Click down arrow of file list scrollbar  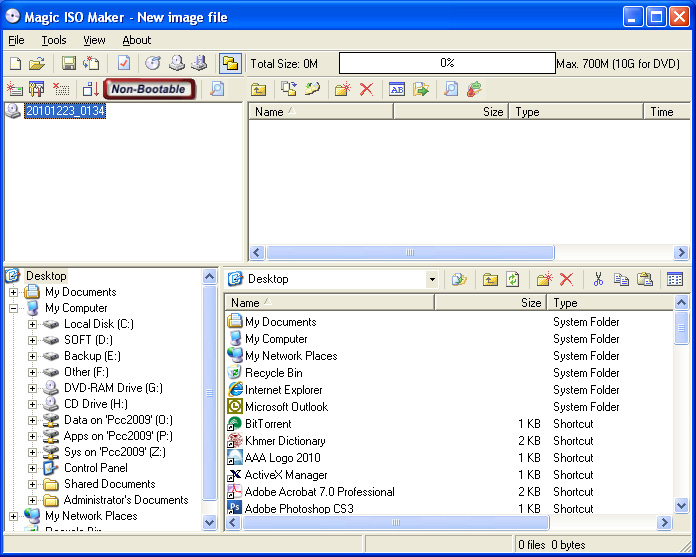[x=681, y=505]
